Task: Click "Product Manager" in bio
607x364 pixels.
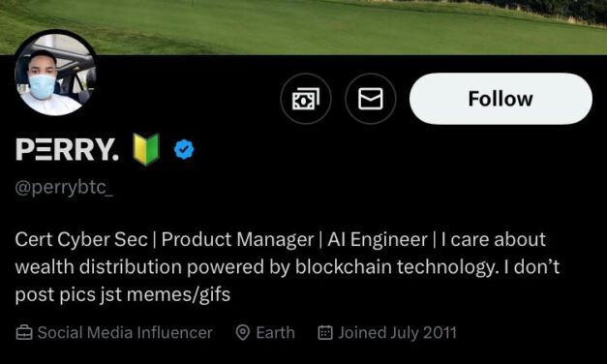Action: click(238, 240)
